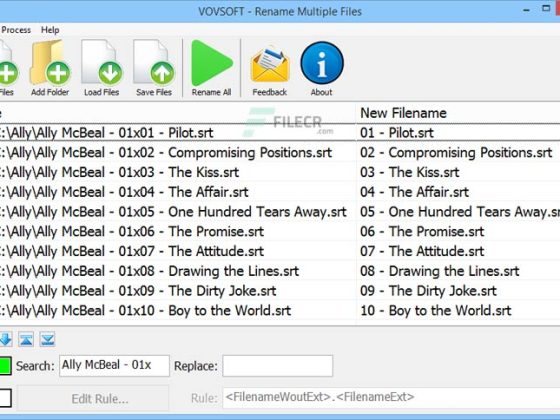Select the green Search option toggle
Viewport: 560px width, 420px height.
point(5,366)
